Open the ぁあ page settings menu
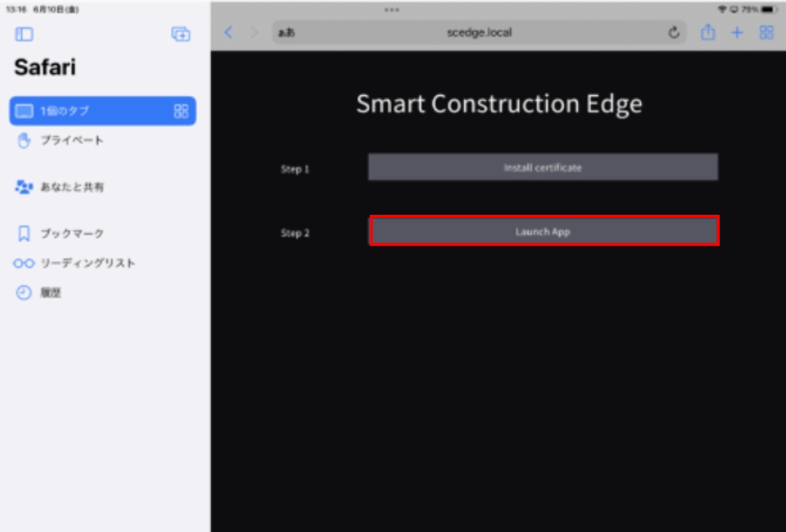The height and width of the screenshot is (532, 786). click(287, 32)
